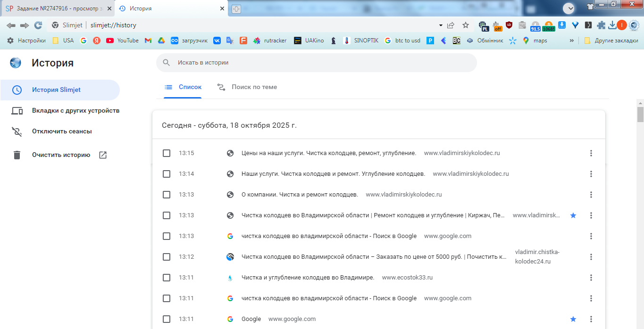Image resolution: width=644 pixels, height=329 pixels.
Task: Open the Google Translate bookmark
Action: (230, 41)
